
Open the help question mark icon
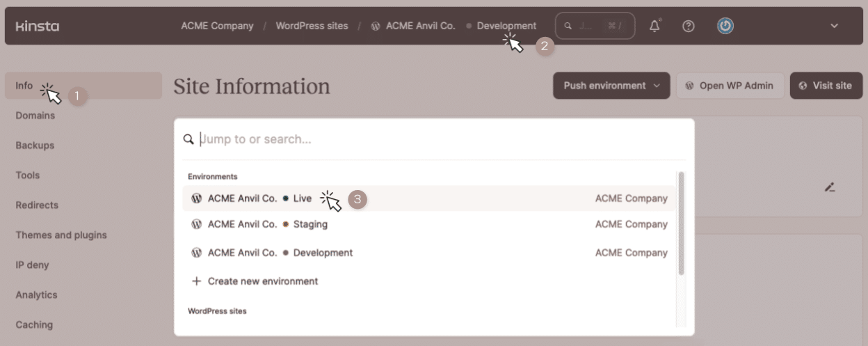click(x=688, y=26)
